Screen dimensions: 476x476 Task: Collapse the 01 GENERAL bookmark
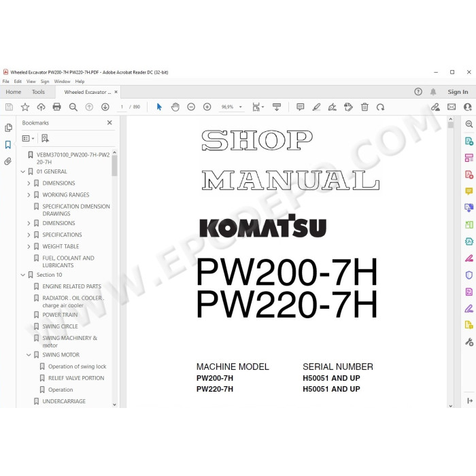click(22, 171)
